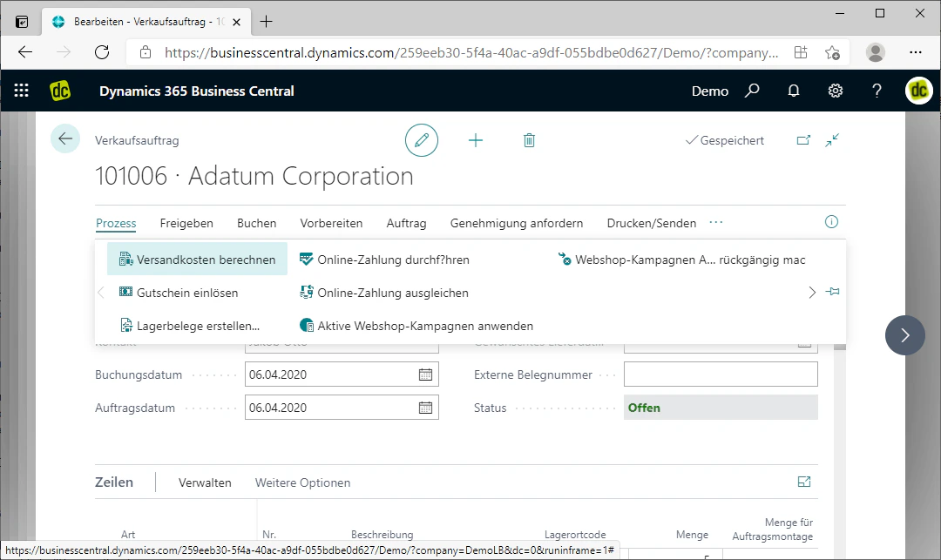Image resolution: width=941 pixels, height=560 pixels.
Task: Open Weitere Optionen in Zeilen section
Action: coord(302,482)
